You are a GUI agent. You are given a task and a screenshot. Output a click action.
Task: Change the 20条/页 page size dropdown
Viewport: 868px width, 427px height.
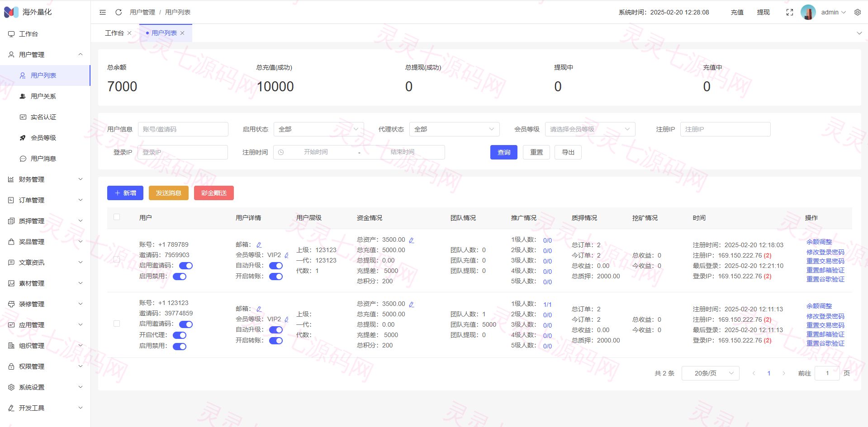point(711,373)
